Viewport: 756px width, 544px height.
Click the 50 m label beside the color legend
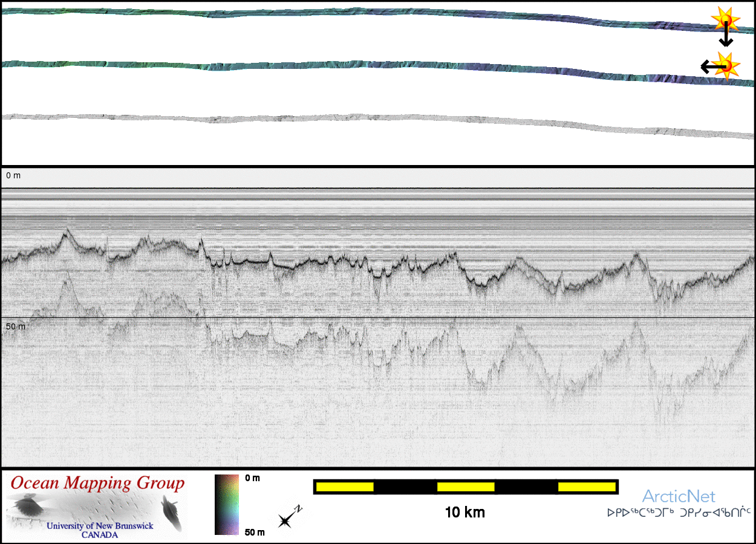(x=254, y=533)
